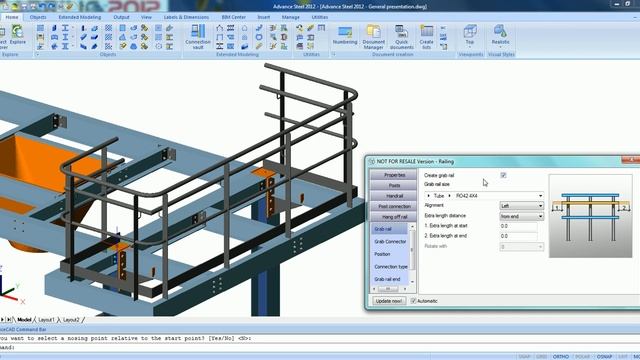Toggle the Create grab rail checkbox
This screenshot has height=360, width=640.
(x=503, y=175)
